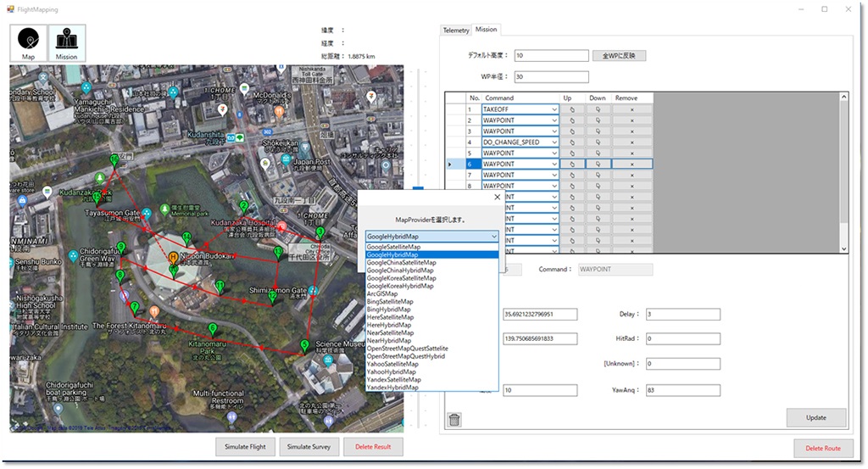Switch to the Telemetry tab
This screenshot has height=469, width=868.
(x=456, y=31)
